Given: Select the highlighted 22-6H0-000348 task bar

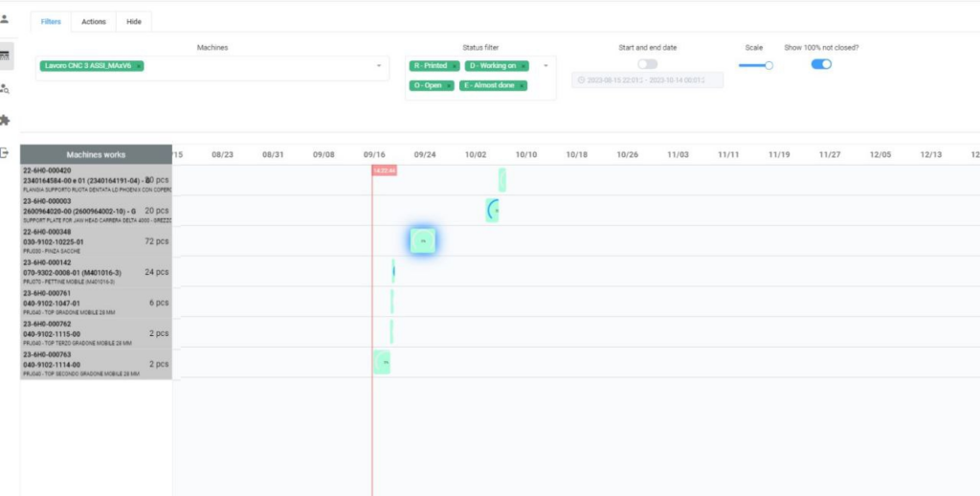Looking at the screenshot, I should [x=423, y=241].
